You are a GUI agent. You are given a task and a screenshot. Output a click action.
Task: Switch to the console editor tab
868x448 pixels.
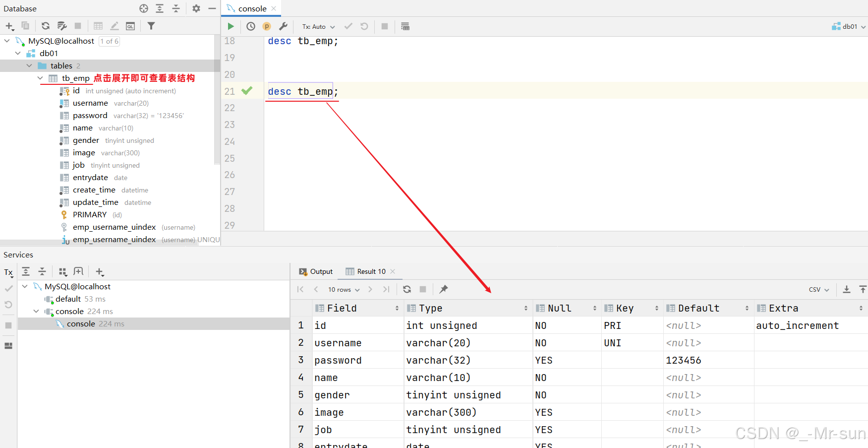[252, 8]
